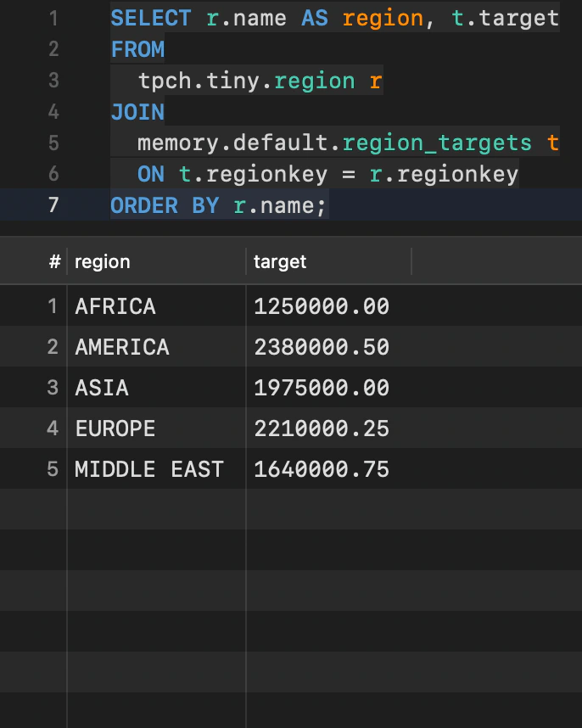Select the EUROPE cell

(156, 428)
